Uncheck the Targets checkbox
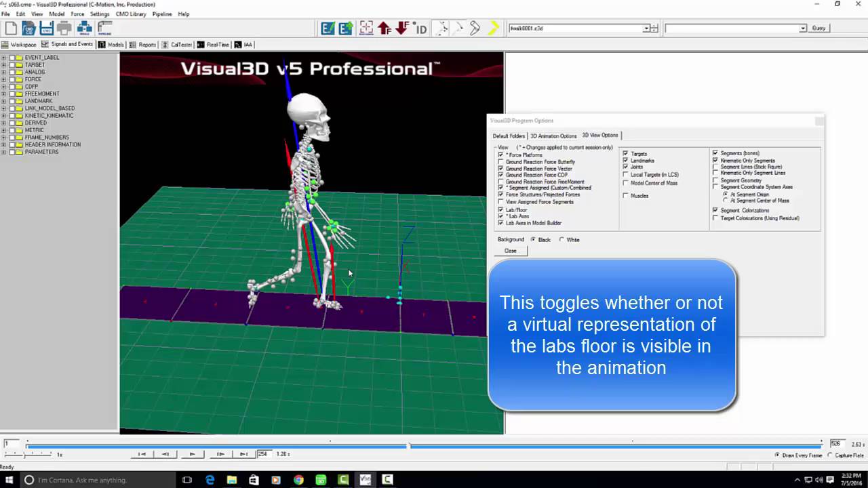Screen dimensions: 868x488 click(625, 154)
